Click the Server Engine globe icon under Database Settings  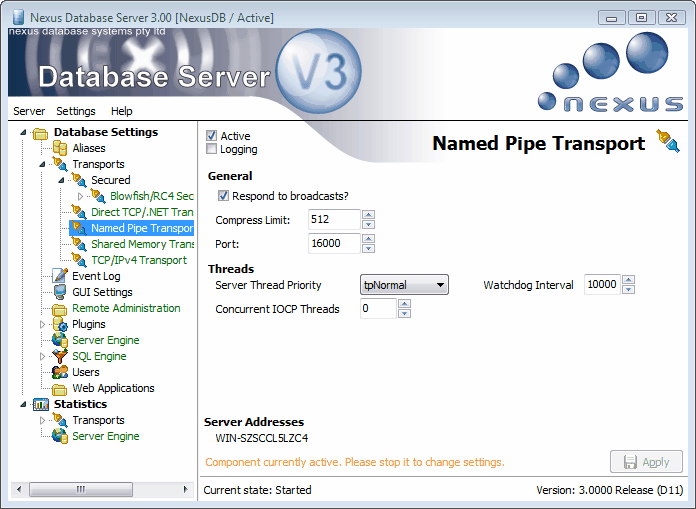(x=59, y=340)
